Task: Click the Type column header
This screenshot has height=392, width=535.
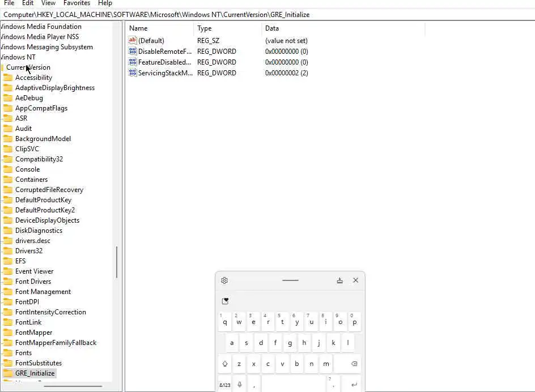Action: [x=228, y=28]
